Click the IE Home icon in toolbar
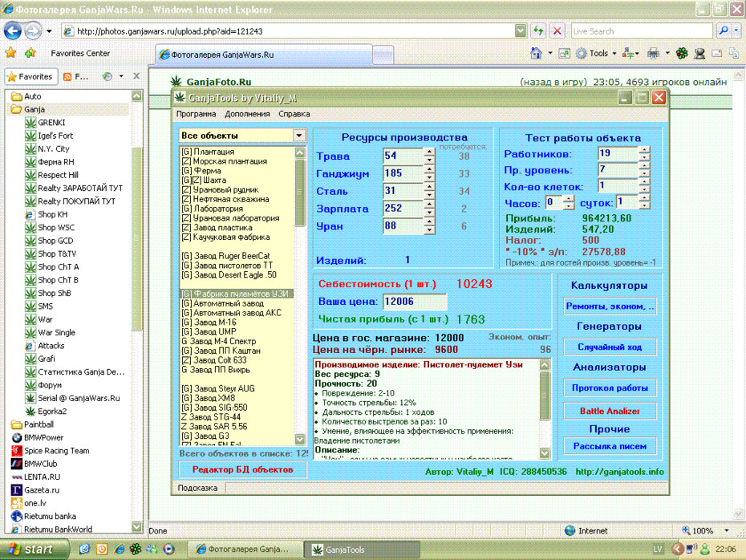This screenshot has height=560, width=746. [x=536, y=53]
